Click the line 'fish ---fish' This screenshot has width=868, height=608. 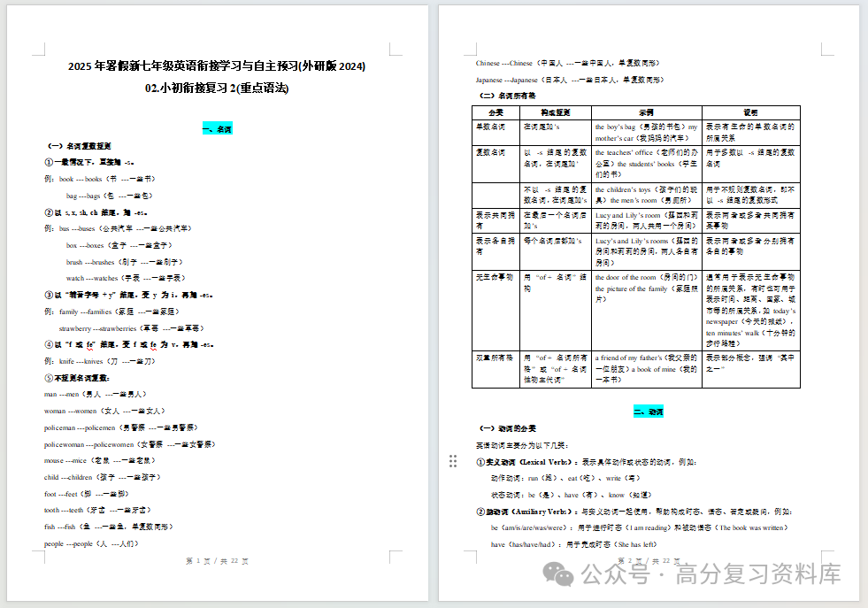click(x=109, y=527)
